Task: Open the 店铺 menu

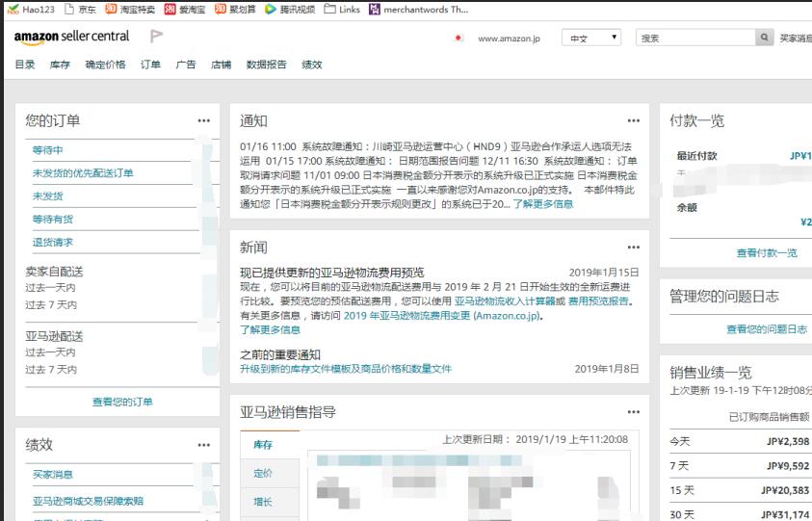Action: click(222, 65)
